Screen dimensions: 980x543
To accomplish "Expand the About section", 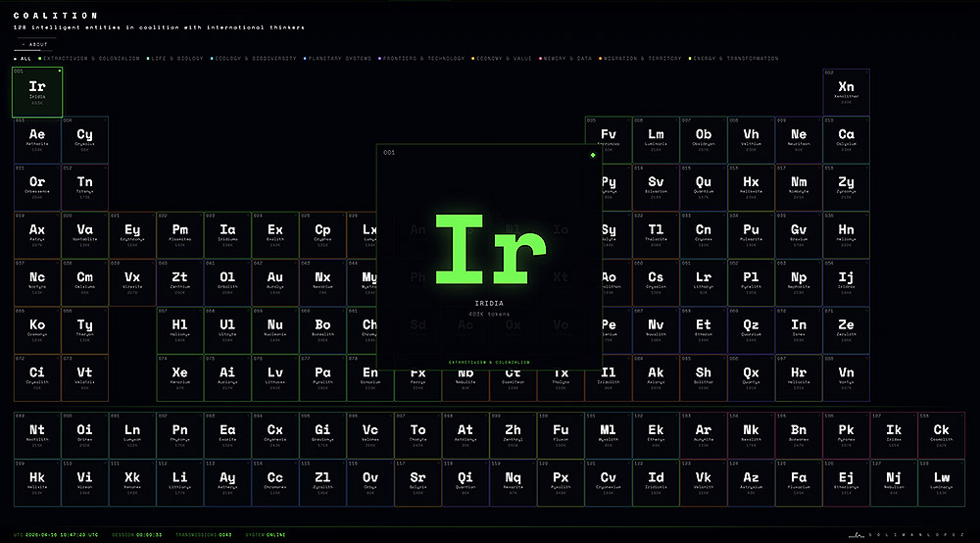I will pos(36,44).
